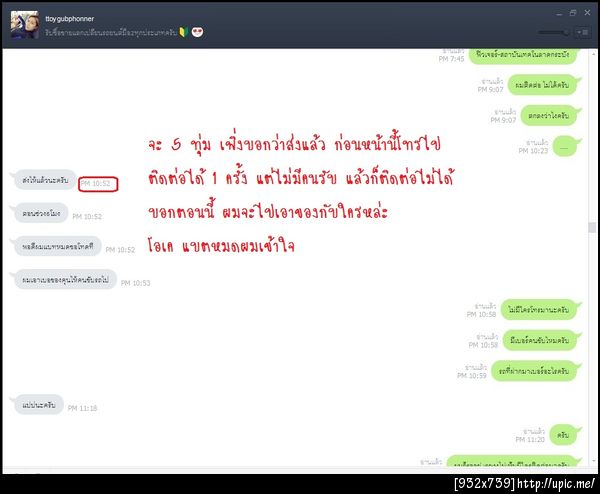Viewport: 600px width, 494px height.
Task: Select the green bubble "ผมติดต่อ ไม่ได้ครับ"
Action: point(543,85)
